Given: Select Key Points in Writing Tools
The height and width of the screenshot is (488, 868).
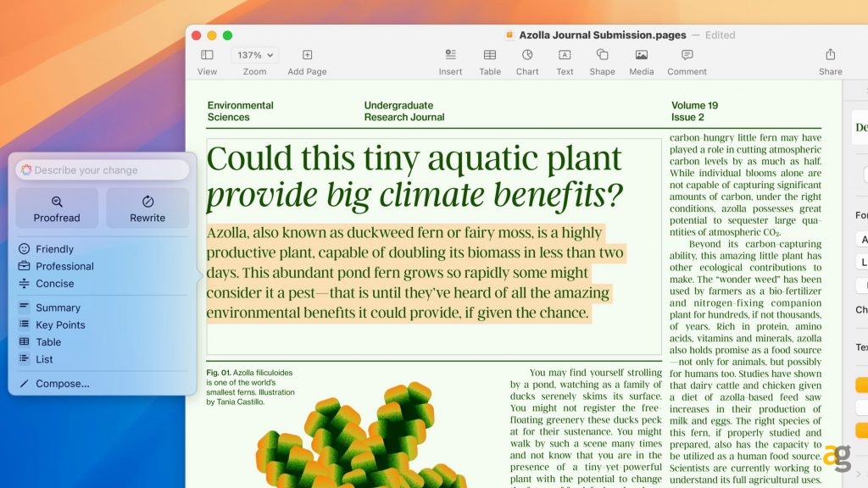Looking at the screenshot, I should tap(60, 324).
